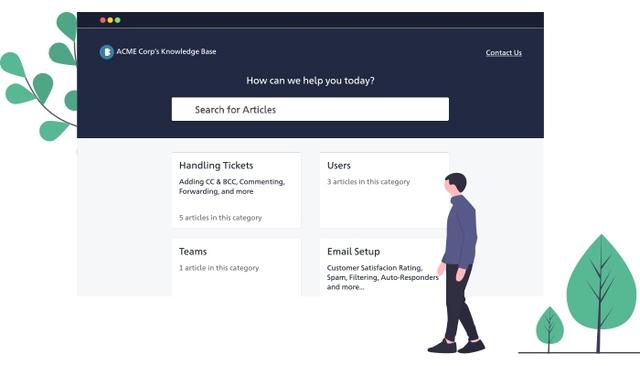Focus the Search for Articles field
This screenshot has height=366, width=640.
(310, 109)
